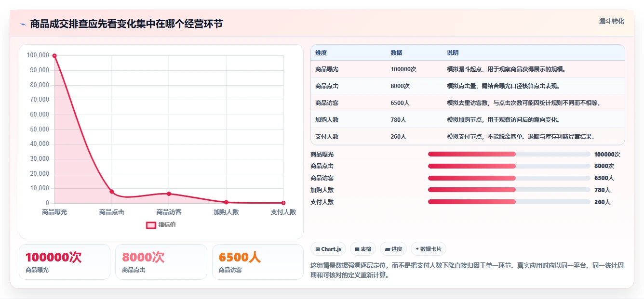Image resolution: width=644 pixels, height=299 pixels.
Task: Select the table description starting 模拟加购节点
Action: point(503,120)
